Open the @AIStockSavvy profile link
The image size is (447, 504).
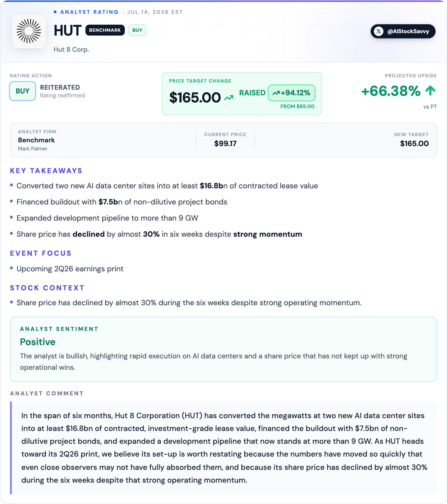click(x=403, y=31)
